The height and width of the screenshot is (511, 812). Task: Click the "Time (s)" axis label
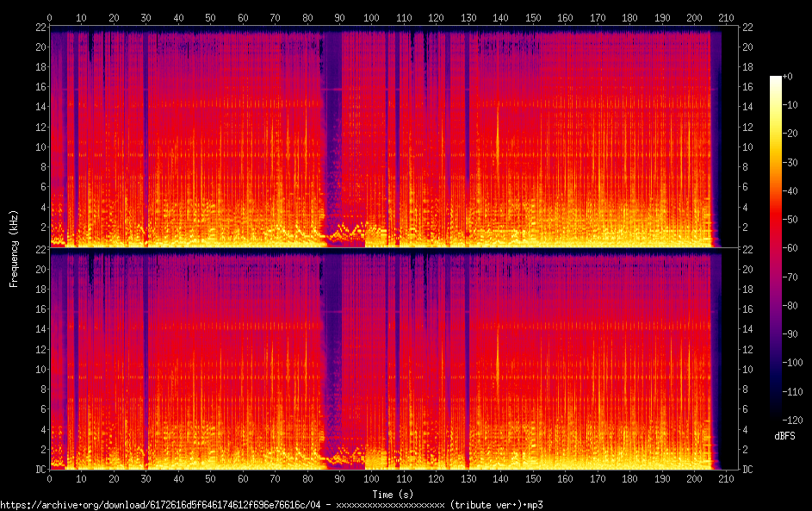(393, 494)
